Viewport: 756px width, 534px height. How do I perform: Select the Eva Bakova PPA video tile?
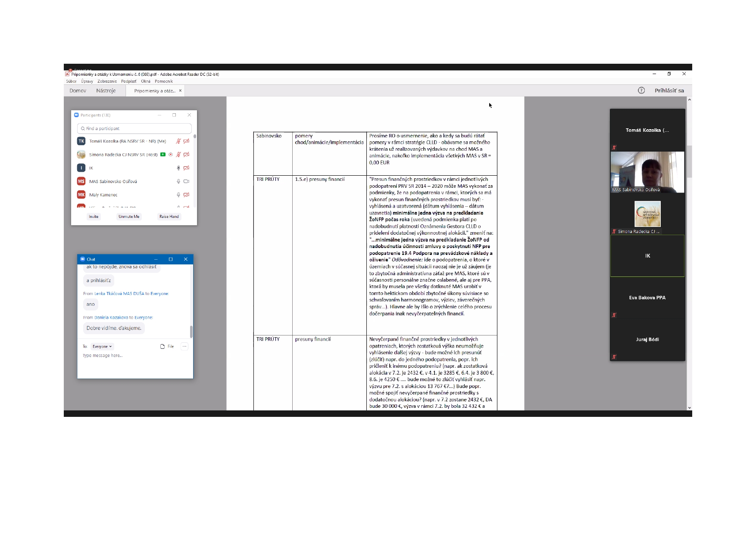[x=647, y=298]
